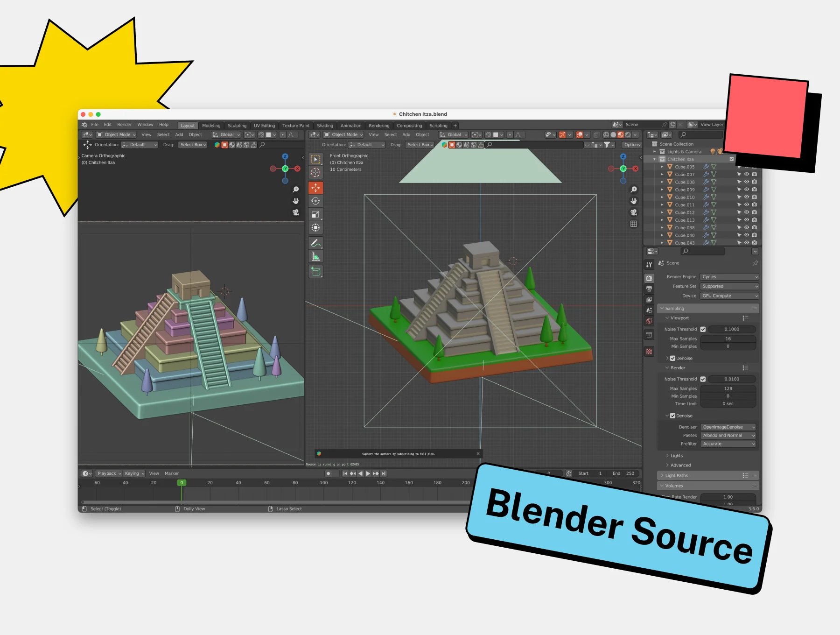The image size is (840, 635).
Task: Open the Passes dropdown
Action: 728,436
